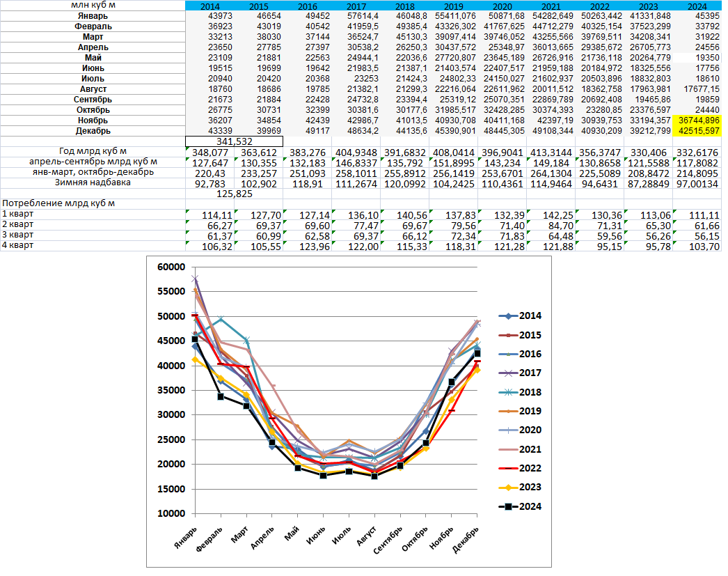Click the "млн куб м" header cell
This screenshot has width=728, height=576.
93,6
